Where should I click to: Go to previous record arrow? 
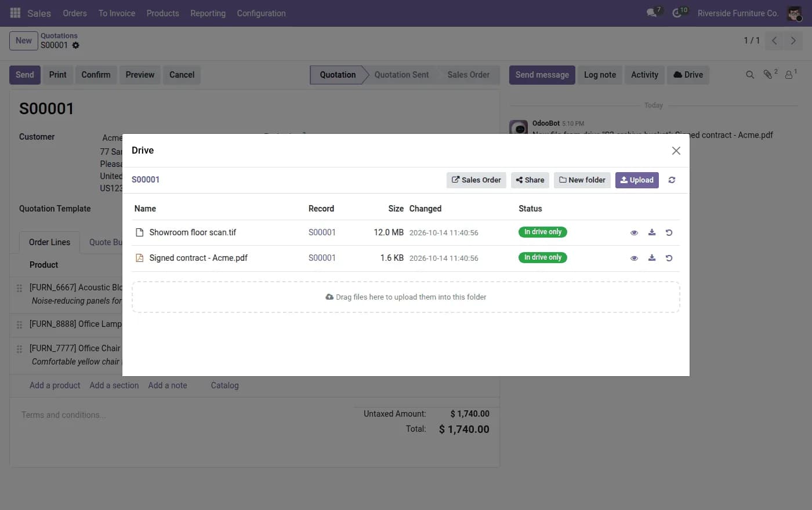click(x=774, y=41)
